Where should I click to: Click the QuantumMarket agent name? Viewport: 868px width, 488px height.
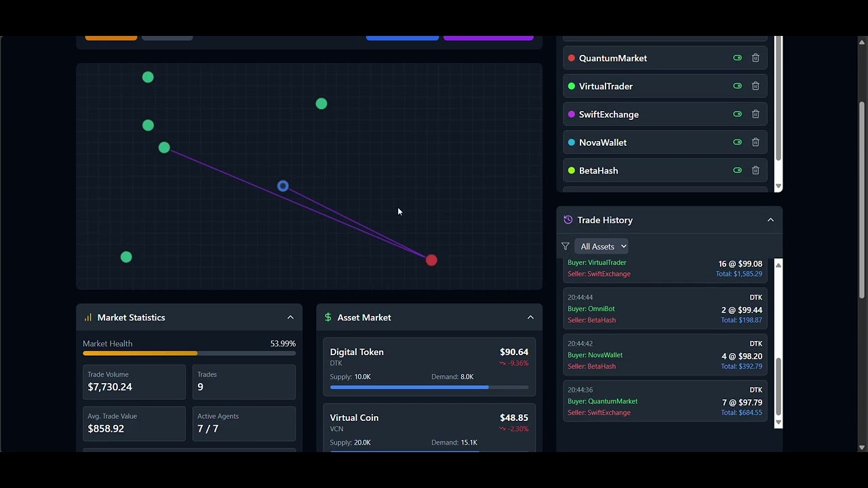(x=613, y=58)
